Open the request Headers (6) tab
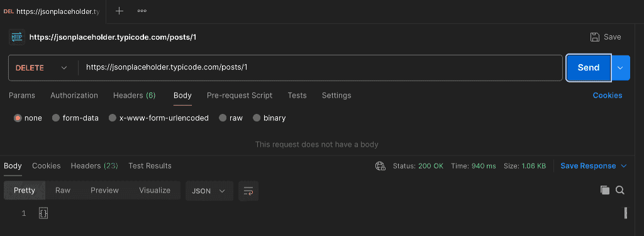Screen dimensions: 644x236 point(135,96)
